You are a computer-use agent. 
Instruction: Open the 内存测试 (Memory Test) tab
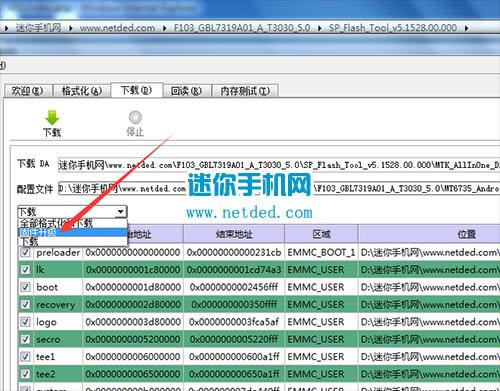click(245, 91)
